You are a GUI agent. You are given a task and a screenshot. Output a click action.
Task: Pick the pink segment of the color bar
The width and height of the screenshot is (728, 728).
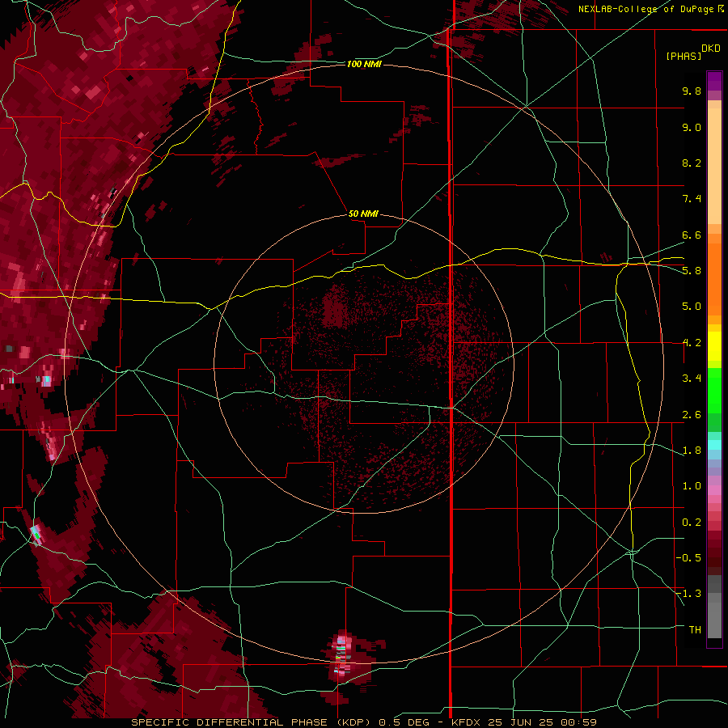coord(714,490)
